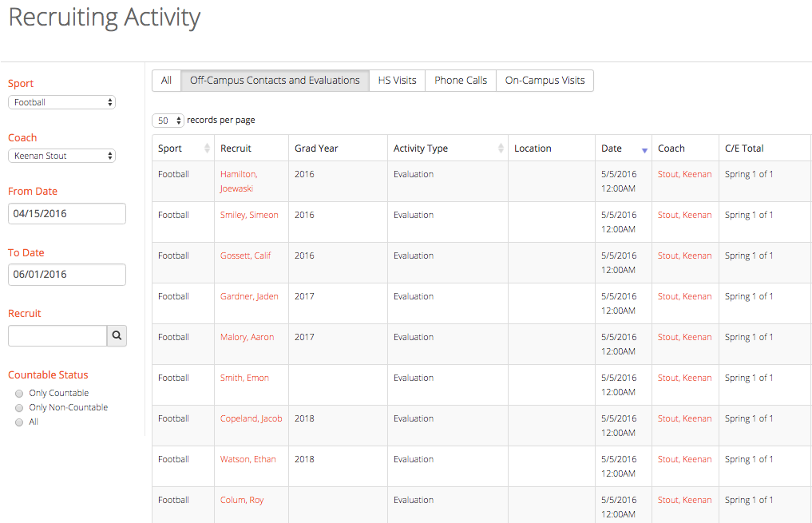Image resolution: width=812 pixels, height=523 pixels.
Task: Open the records per page dropdown
Action: [168, 121]
